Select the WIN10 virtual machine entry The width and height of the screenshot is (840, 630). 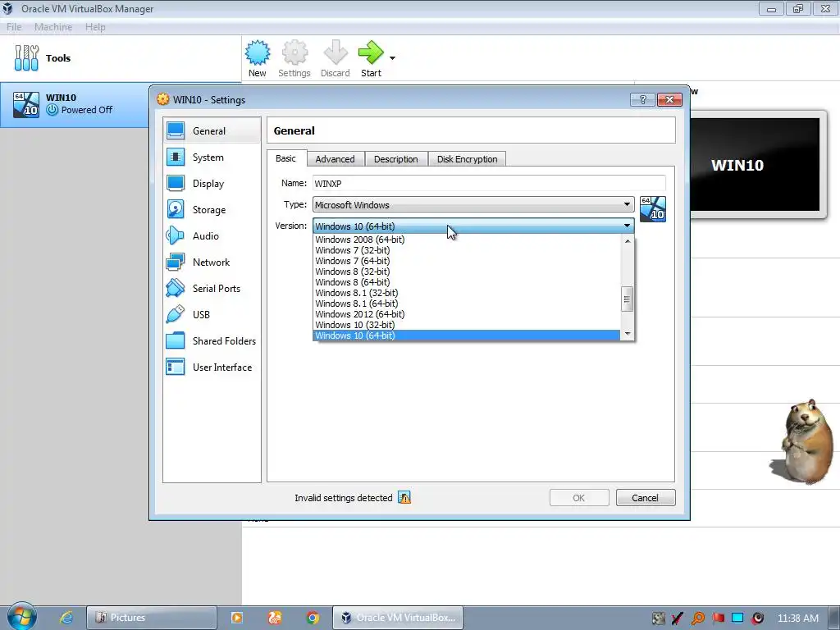click(75, 104)
